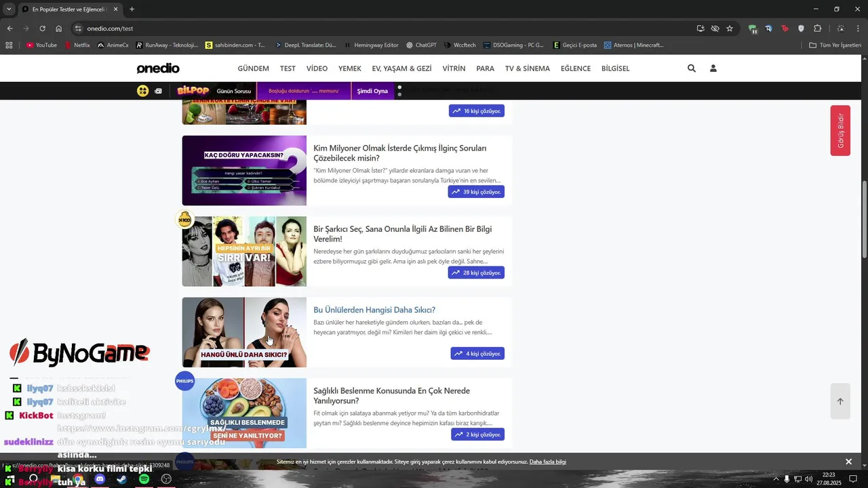This screenshot has height=488, width=868.
Task: Show hidden system tray icons
Action: pyautogui.click(x=776, y=479)
